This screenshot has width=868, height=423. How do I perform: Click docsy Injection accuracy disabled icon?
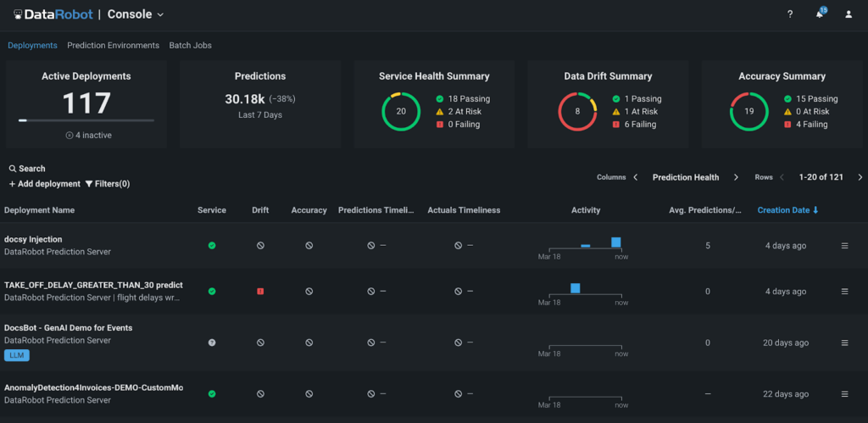(x=309, y=245)
